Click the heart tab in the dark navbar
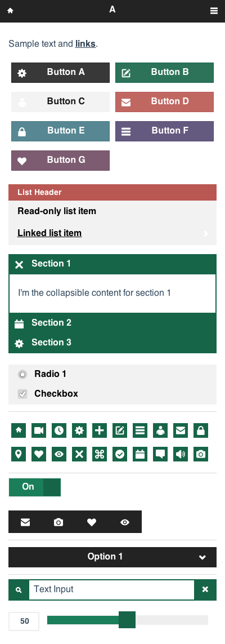 (91, 522)
